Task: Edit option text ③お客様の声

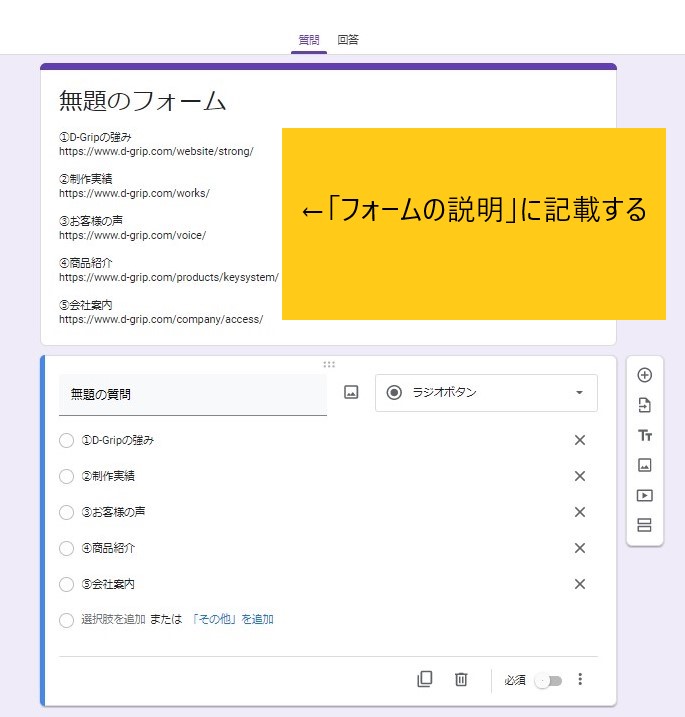Action: [x=113, y=512]
